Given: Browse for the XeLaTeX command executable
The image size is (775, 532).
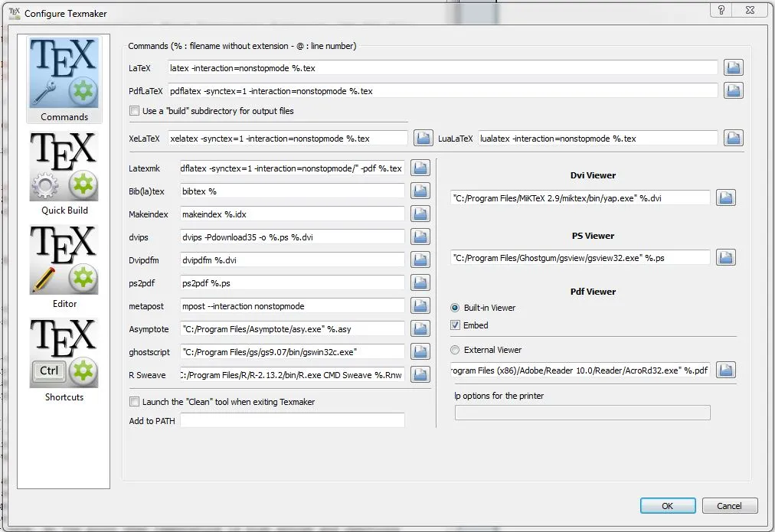Looking at the screenshot, I should point(423,139).
